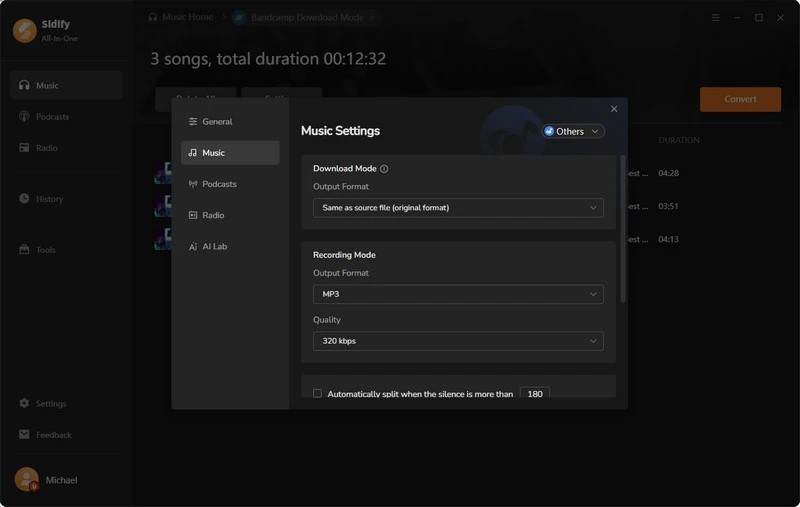The width and height of the screenshot is (800, 507).
Task: Click the silence duration field showing 180
Action: click(535, 393)
